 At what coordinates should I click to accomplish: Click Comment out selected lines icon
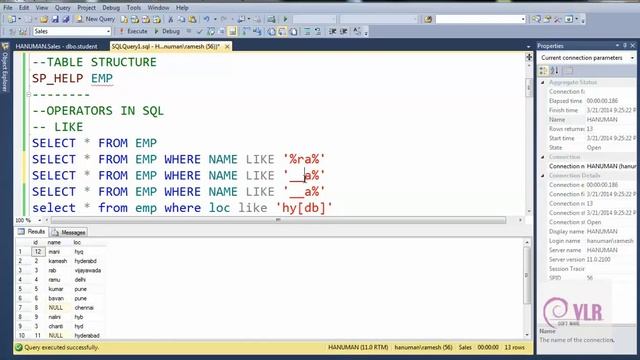[x=307, y=31]
